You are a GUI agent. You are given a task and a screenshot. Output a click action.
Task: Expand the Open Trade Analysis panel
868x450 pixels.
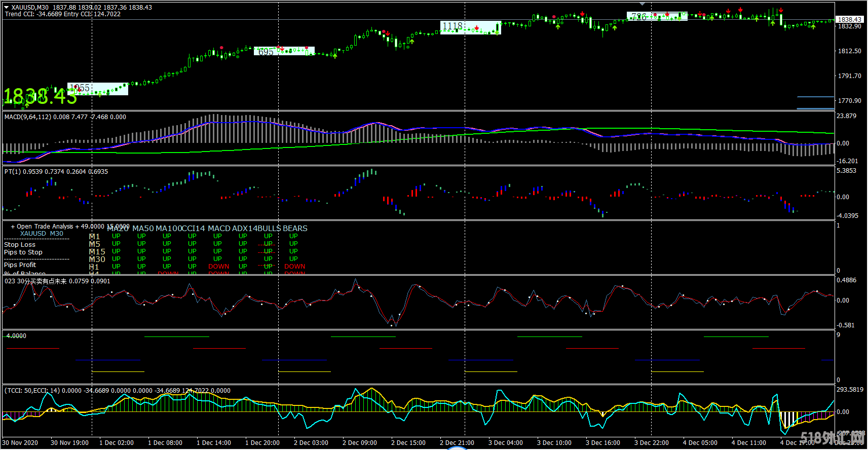point(13,227)
